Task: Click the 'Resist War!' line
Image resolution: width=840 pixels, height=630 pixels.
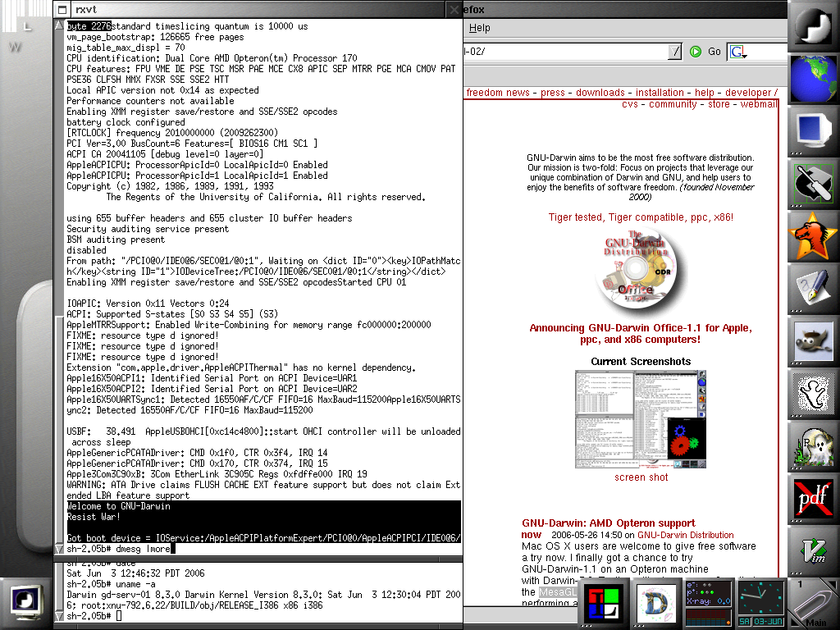Action: [94, 517]
